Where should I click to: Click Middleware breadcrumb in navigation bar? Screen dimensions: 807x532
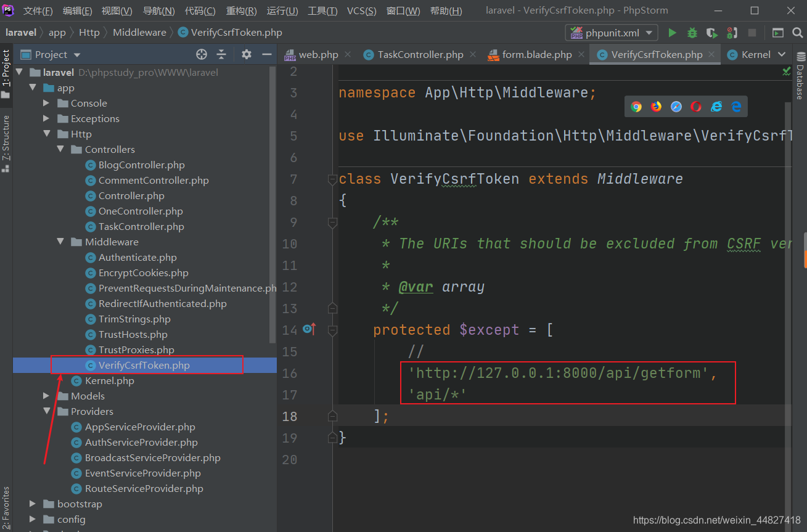coord(139,33)
